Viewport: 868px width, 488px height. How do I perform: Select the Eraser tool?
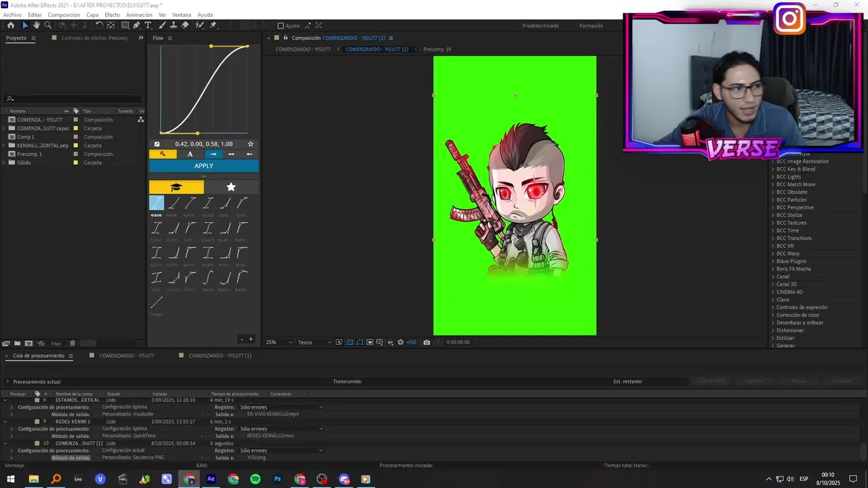coord(185,25)
